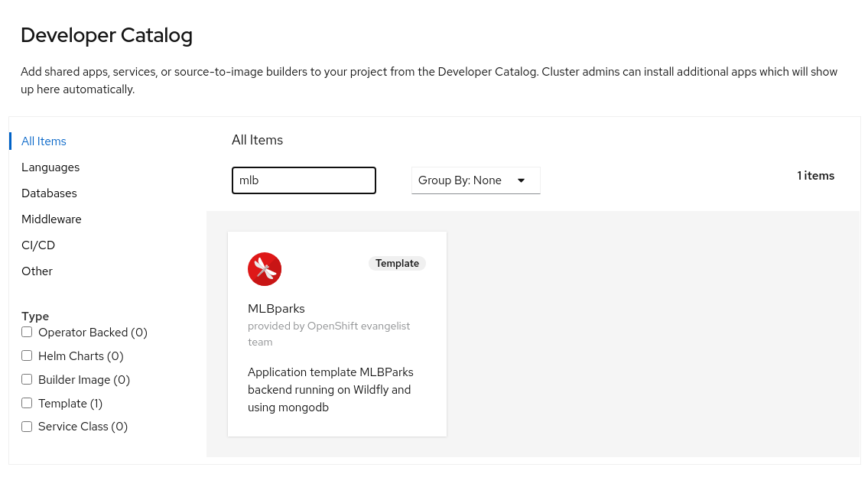Open the Databases category
The width and height of the screenshot is (868, 487).
click(x=49, y=193)
